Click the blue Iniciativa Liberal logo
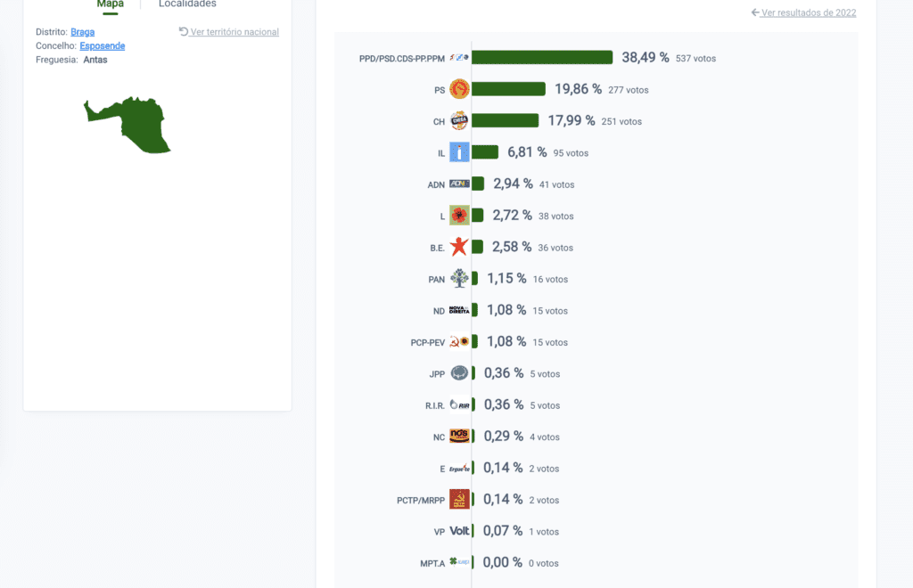This screenshot has height=588, width=913. coord(459,152)
